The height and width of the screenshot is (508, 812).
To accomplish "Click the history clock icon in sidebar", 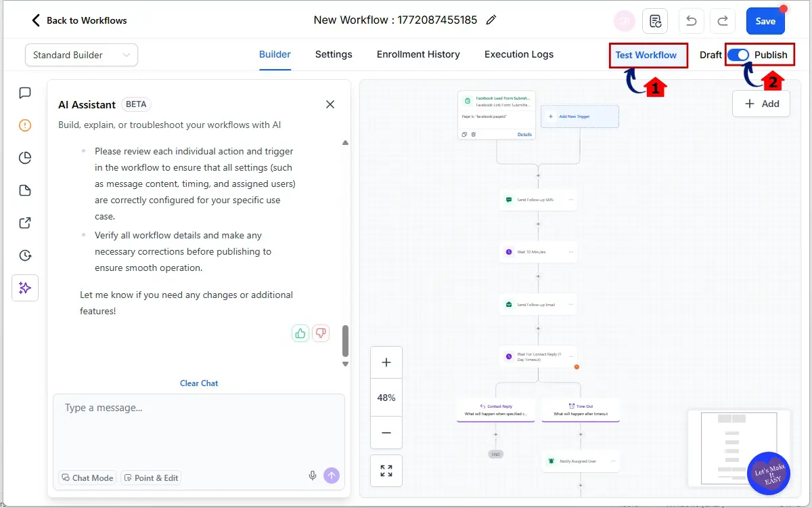I will click(25, 255).
